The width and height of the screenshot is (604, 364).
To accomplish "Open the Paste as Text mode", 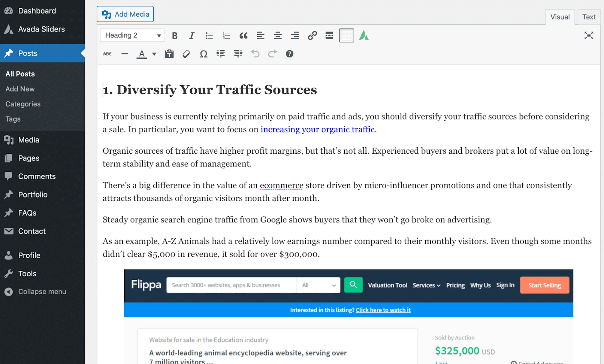I will point(169,54).
